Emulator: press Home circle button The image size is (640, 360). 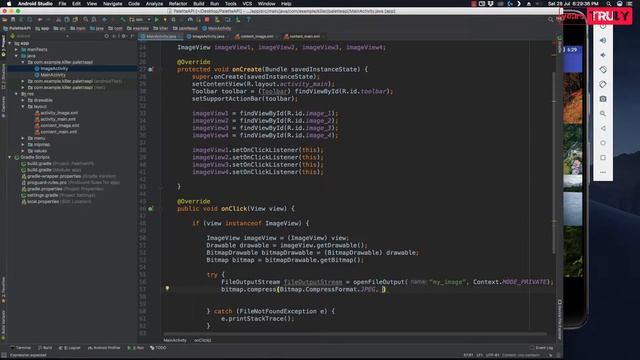click(x=603, y=143)
